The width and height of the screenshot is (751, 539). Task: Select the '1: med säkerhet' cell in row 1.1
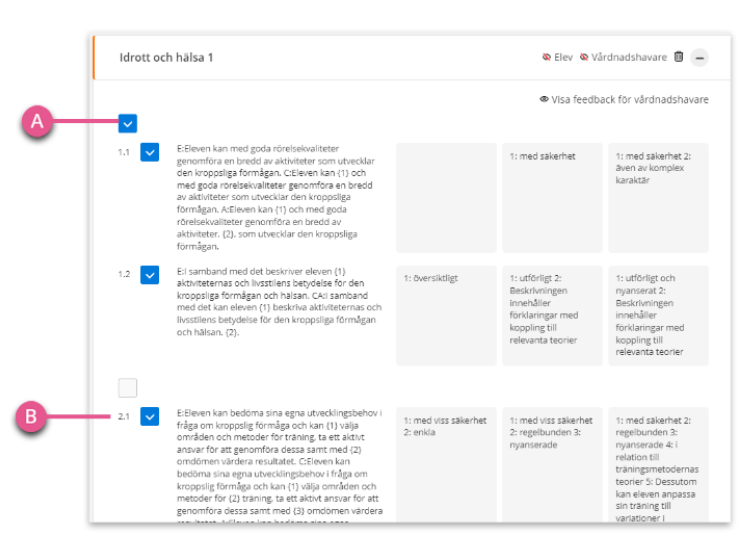[552, 198]
